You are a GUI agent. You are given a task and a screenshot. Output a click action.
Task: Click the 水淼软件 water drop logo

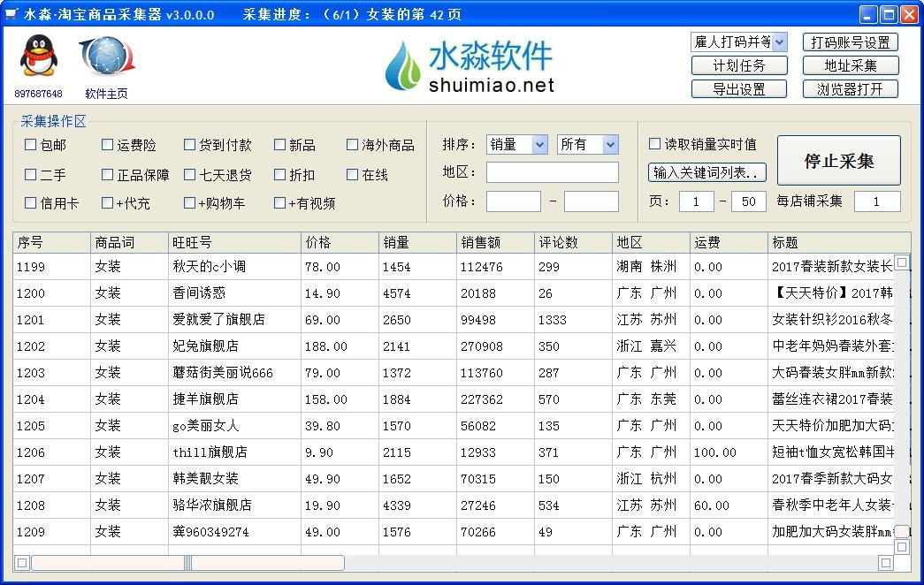[x=403, y=64]
